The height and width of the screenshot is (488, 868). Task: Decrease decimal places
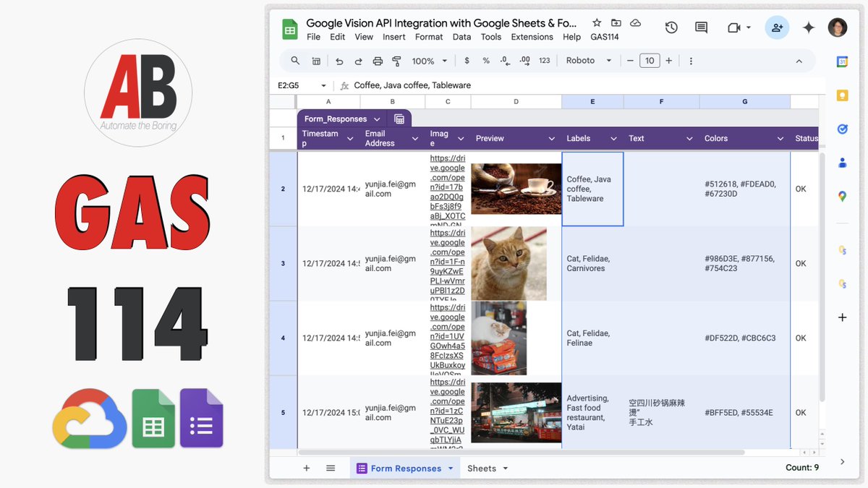tap(505, 61)
